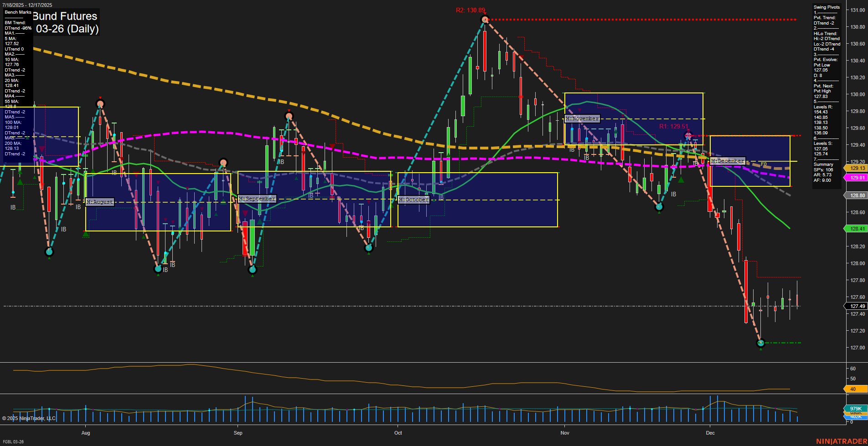The width and height of the screenshot is (868, 446).
Task: Click the M:November monthly range label
Action: pos(582,118)
